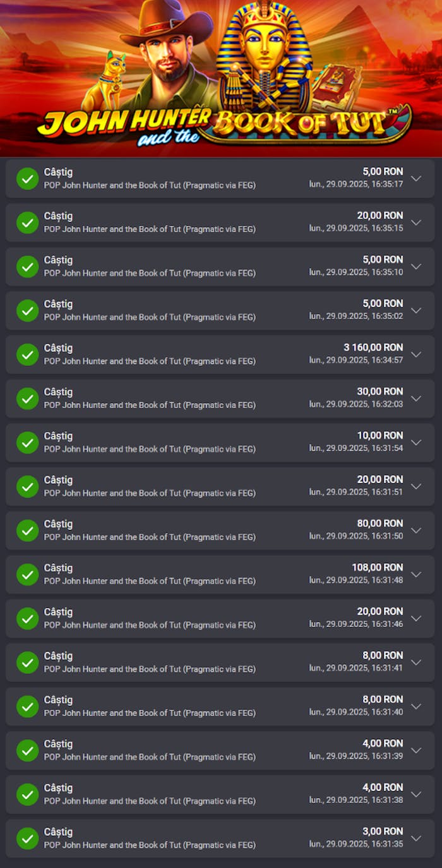Viewport: 442px width, 868px height.
Task: Open the Câștig entry from 16:35:15
Action: point(220,223)
